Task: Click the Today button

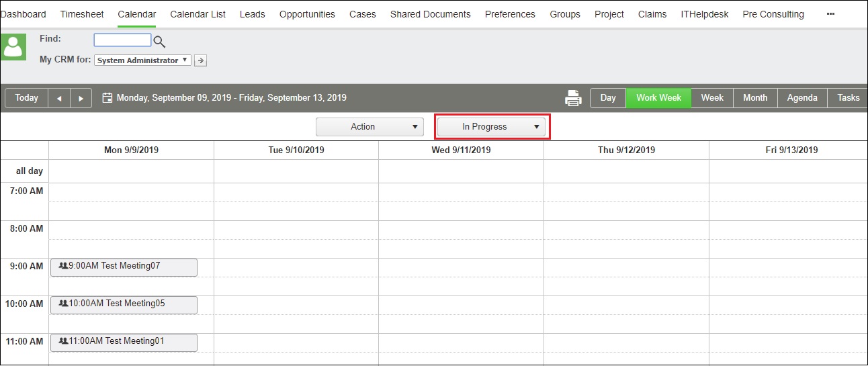Action: 26,98
